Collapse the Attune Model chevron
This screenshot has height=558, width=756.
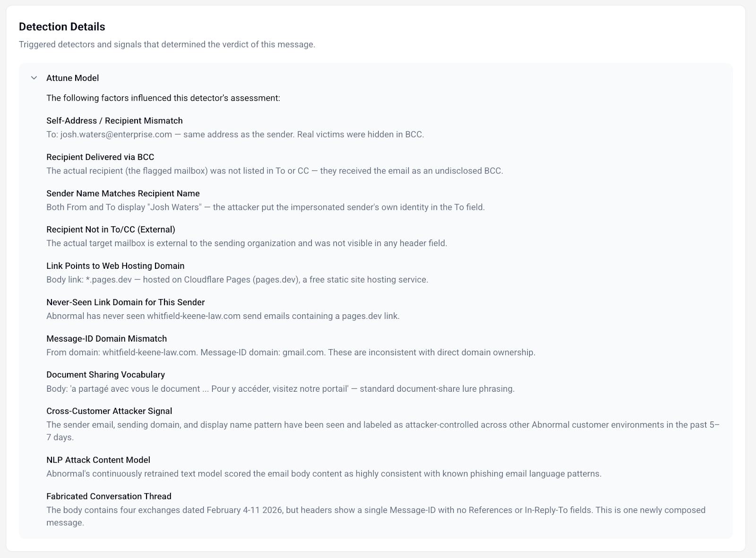coord(34,78)
